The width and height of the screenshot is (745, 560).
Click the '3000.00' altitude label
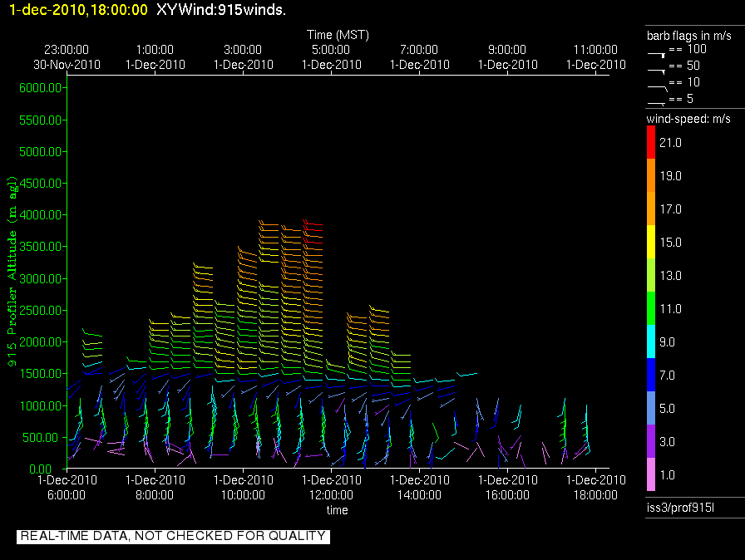(x=41, y=278)
